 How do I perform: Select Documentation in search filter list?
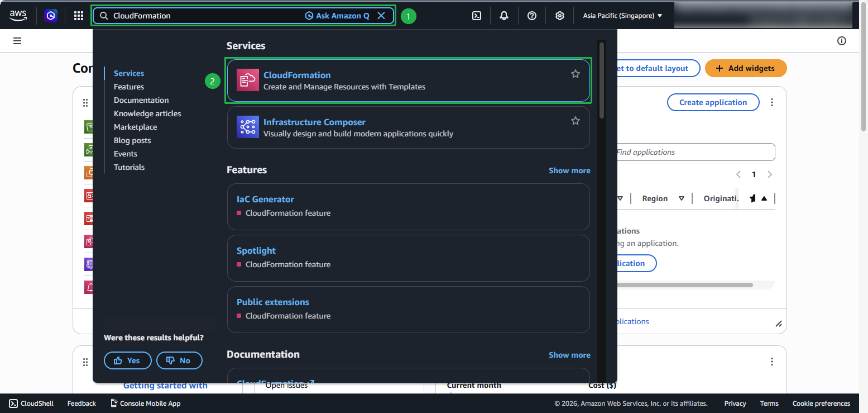(141, 100)
